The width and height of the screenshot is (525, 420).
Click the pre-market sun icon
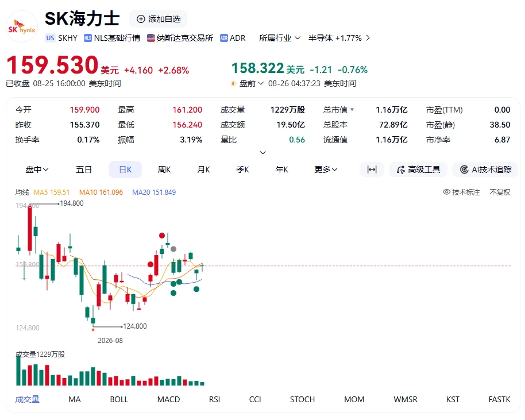point(233,83)
